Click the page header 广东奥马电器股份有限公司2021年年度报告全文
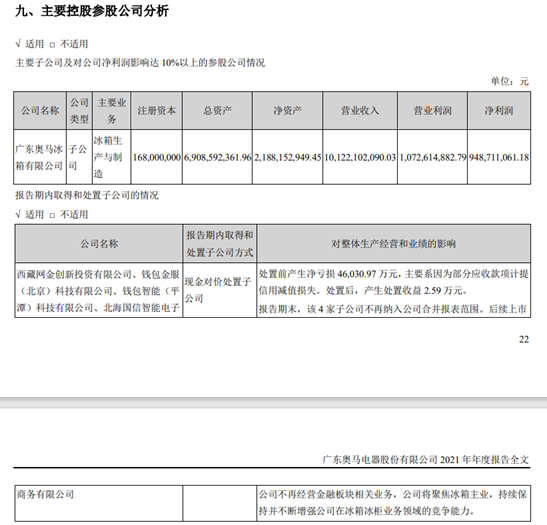Image resolution: width=547 pixels, height=525 pixels. tap(426, 459)
